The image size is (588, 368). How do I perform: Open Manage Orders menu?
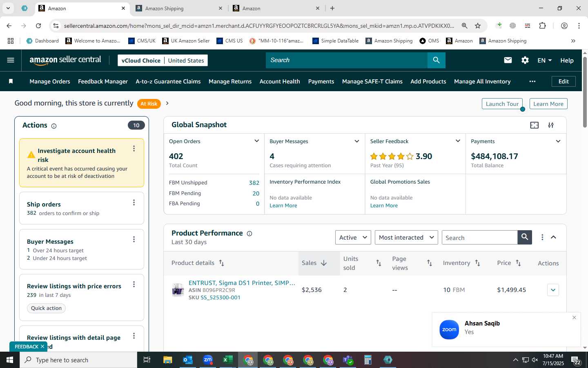click(x=50, y=81)
